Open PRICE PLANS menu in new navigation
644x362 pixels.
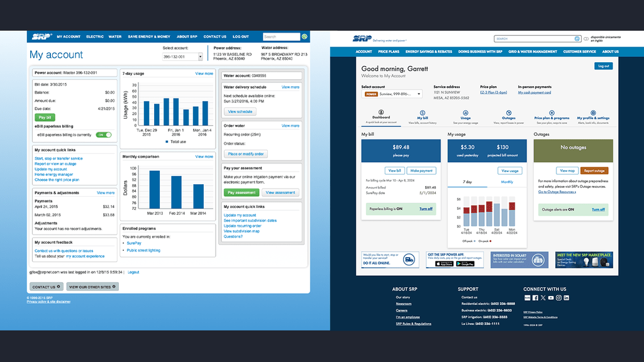(389, 52)
